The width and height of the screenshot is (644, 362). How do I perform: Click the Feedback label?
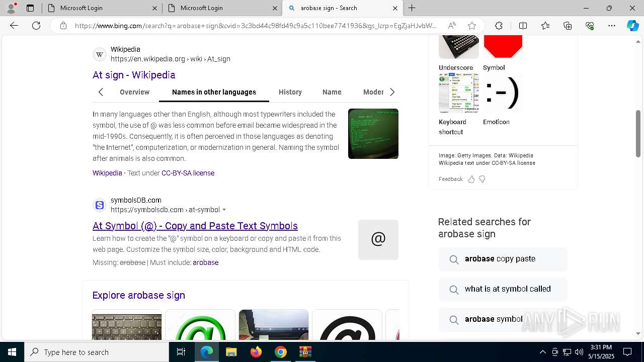tap(451, 179)
